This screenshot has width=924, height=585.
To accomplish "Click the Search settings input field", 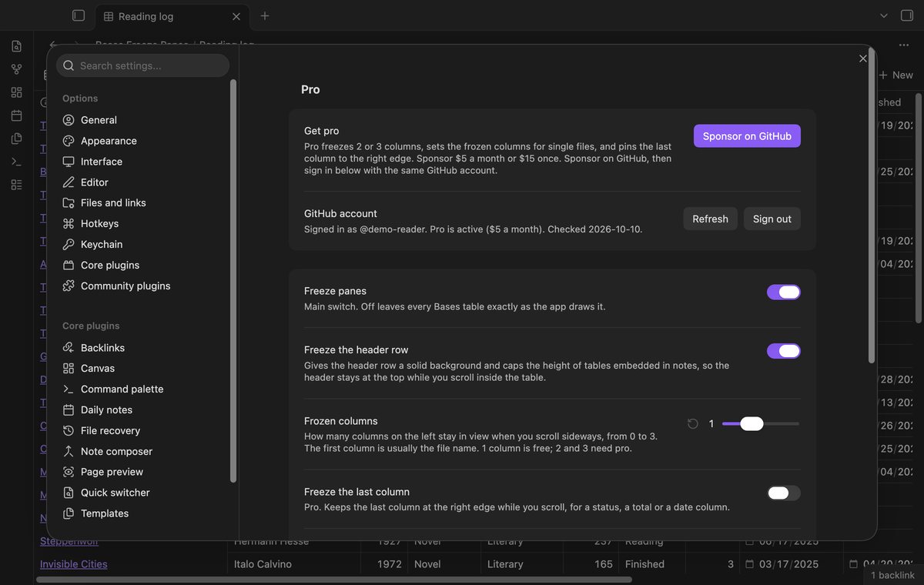I will pos(143,65).
